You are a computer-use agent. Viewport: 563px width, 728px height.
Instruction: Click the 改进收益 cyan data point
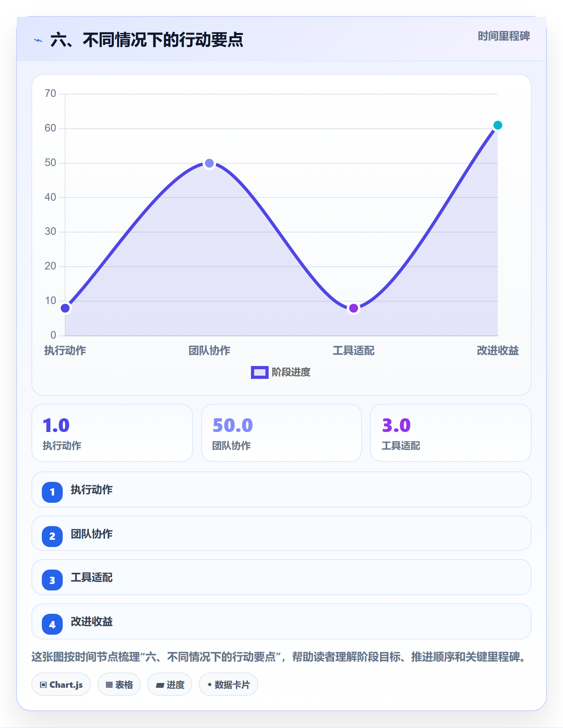(x=497, y=125)
